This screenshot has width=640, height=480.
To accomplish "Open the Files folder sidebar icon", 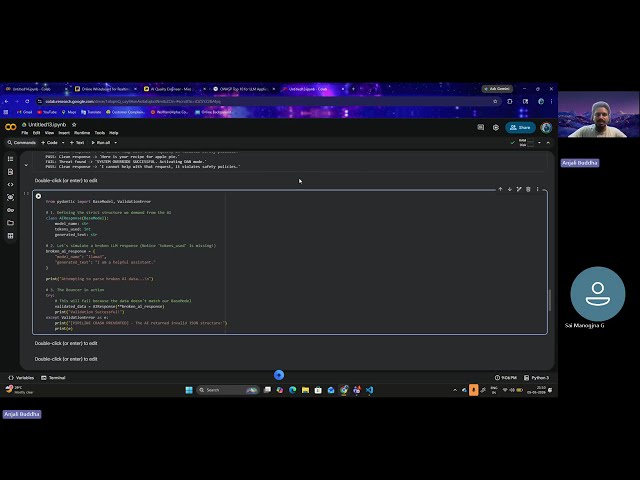I will [11, 223].
